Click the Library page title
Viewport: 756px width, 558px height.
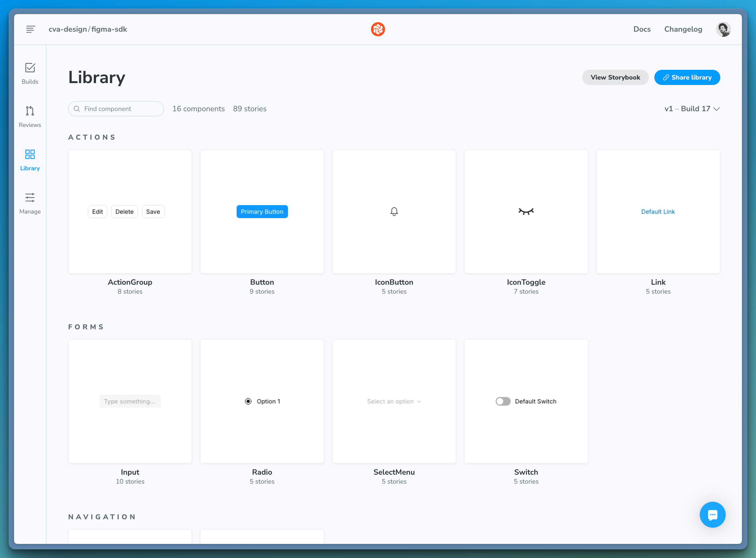97,77
